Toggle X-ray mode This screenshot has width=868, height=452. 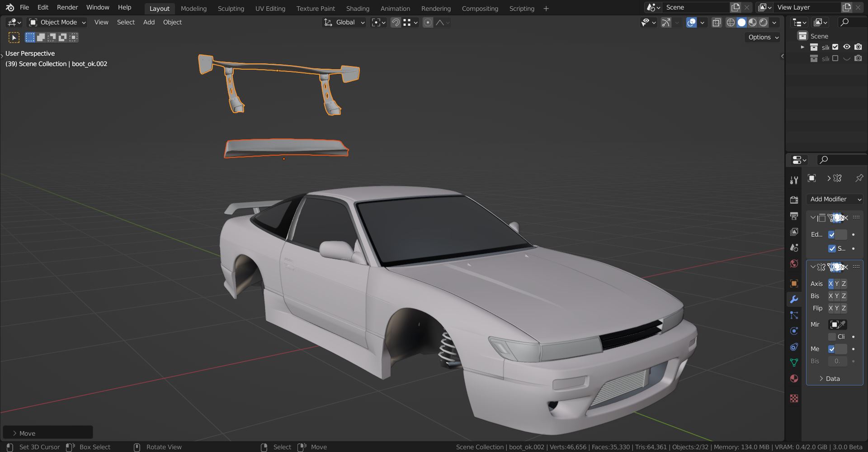(x=717, y=22)
